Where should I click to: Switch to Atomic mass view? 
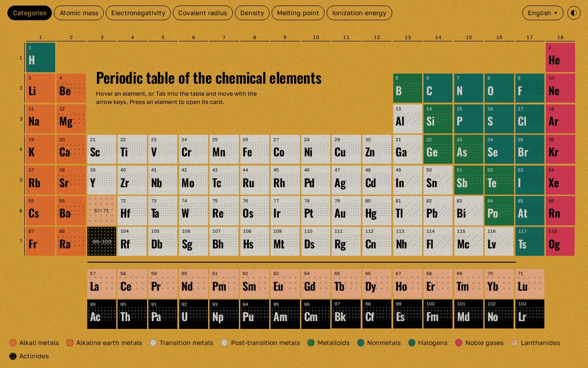pyautogui.click(x=79, y=13)
